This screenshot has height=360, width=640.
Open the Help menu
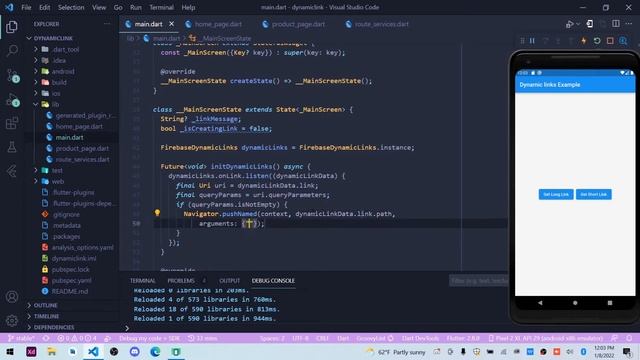pyautogui.click(x=188, y=7)
